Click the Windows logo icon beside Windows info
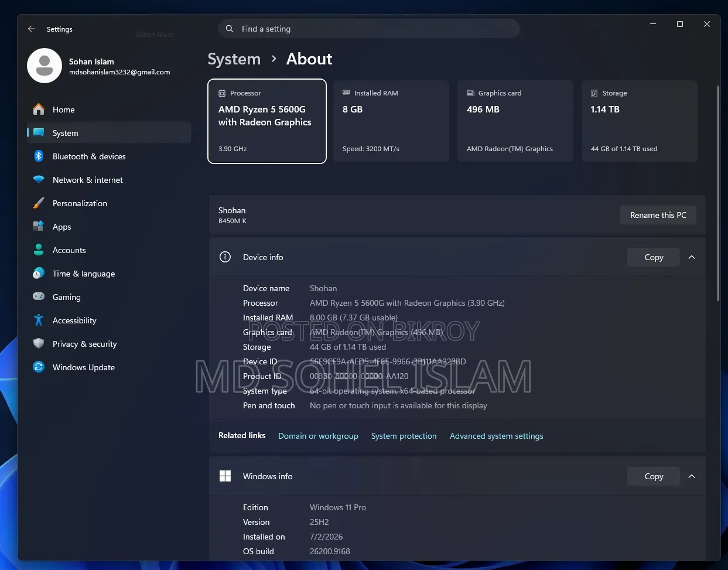This screenshot has width=728, height=570. pyautogui.click(x=225, y=476)
